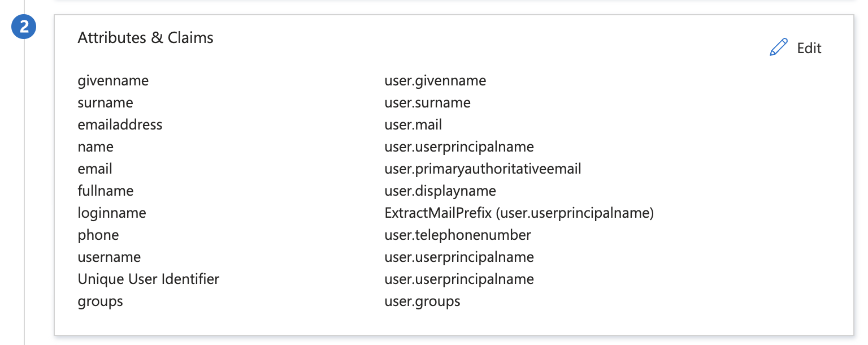The width and height of the screenshot is (868, 345).
Task: Select the ExtractMailPrefix (user.userprincipalname) value
Action: [x=519, y=213]
